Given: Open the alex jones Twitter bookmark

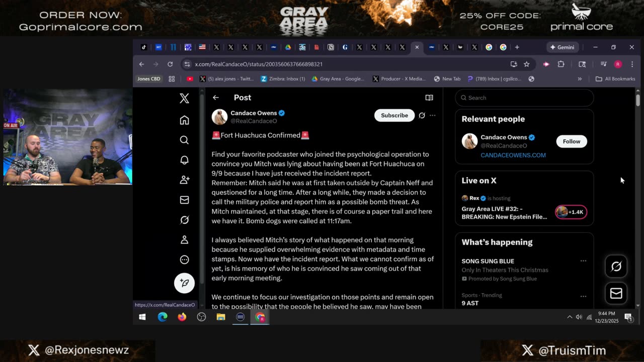Looking at the screenshot, I should tap(226, 79).
